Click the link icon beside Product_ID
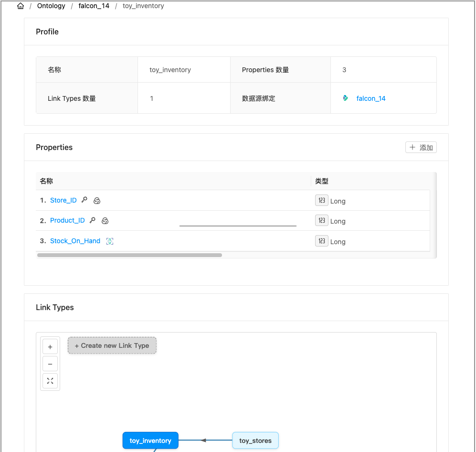 pyautogui.click(x=105, y=221)
